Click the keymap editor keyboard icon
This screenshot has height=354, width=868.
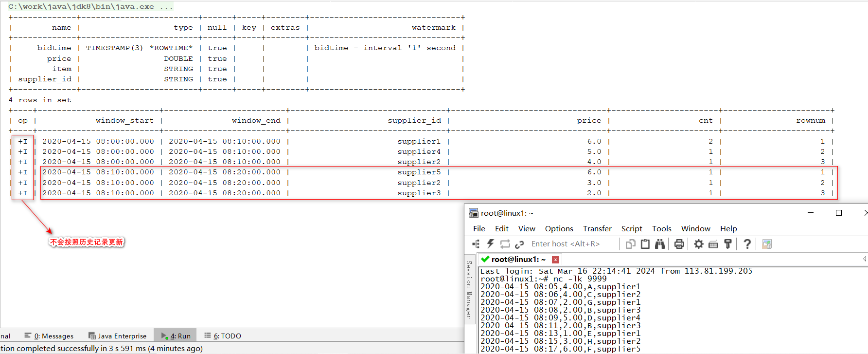point(713,244)
